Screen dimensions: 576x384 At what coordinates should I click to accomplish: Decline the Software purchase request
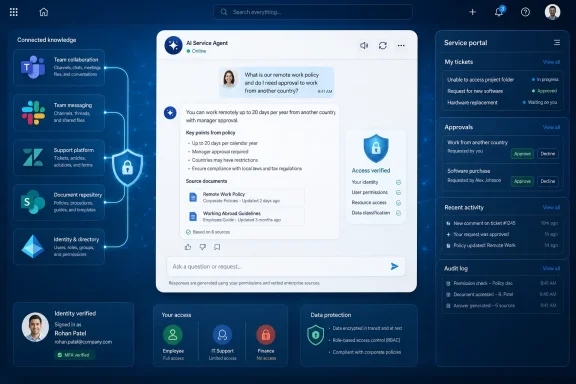(548, 181)
